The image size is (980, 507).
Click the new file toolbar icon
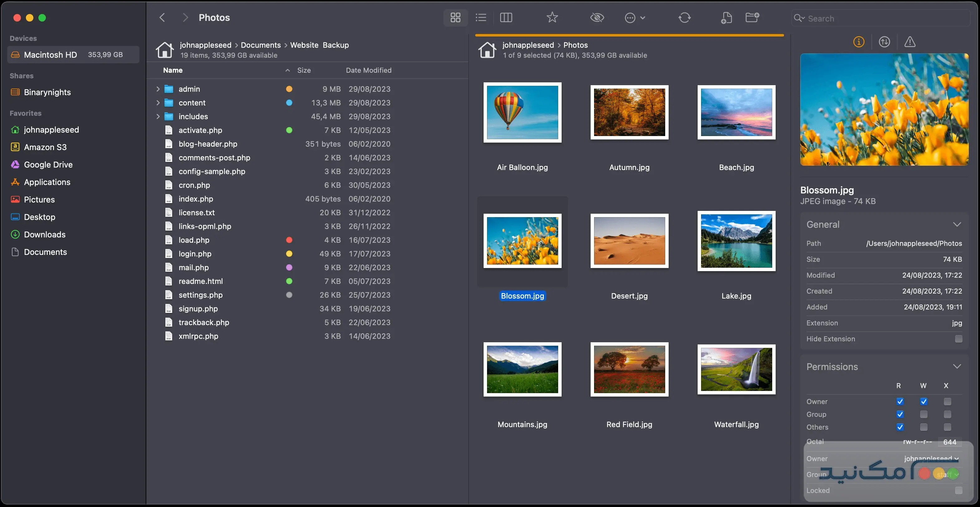726,17
